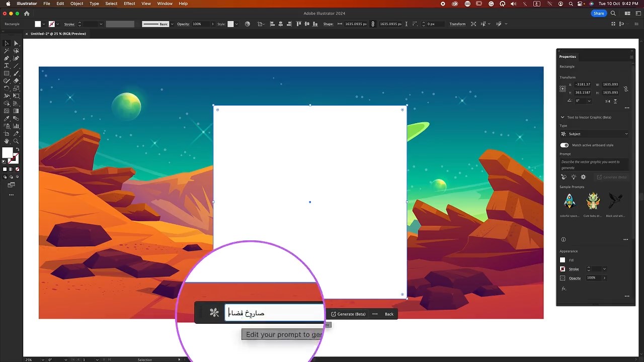Click the Back button in the contextual bar
The width and height of the screenshot is (644, 362).
pos(389,314)
